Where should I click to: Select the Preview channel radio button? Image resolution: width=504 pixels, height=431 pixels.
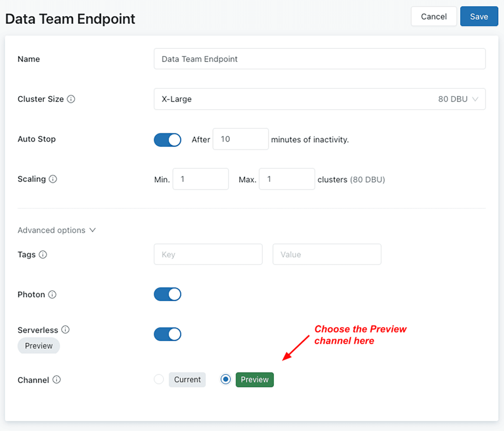pyautogui.click(x=225, y=379)
